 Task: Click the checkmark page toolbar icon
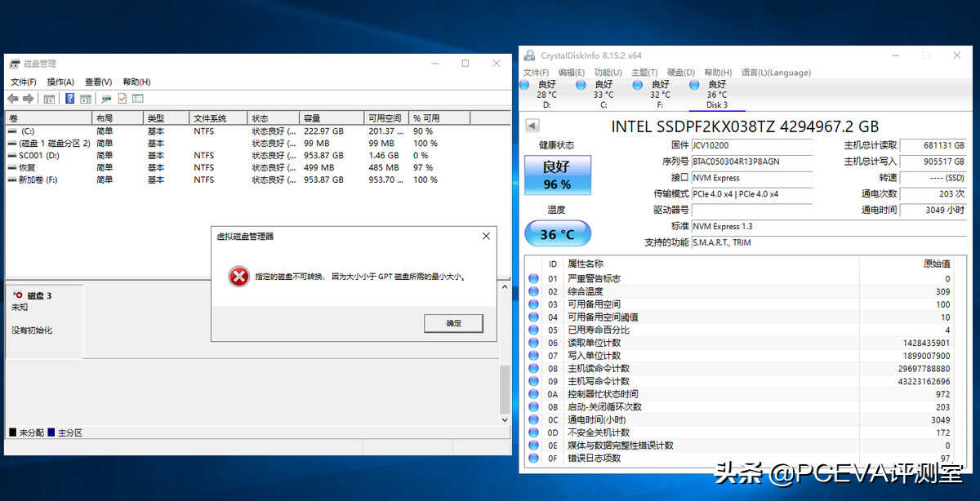pos(122,99)
